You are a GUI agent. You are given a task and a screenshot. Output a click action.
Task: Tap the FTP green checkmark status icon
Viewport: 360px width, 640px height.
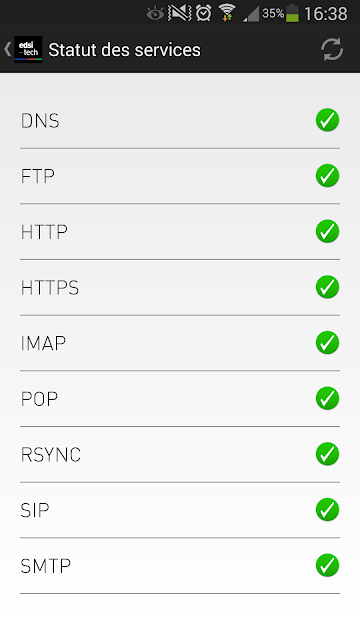(327, 176)
